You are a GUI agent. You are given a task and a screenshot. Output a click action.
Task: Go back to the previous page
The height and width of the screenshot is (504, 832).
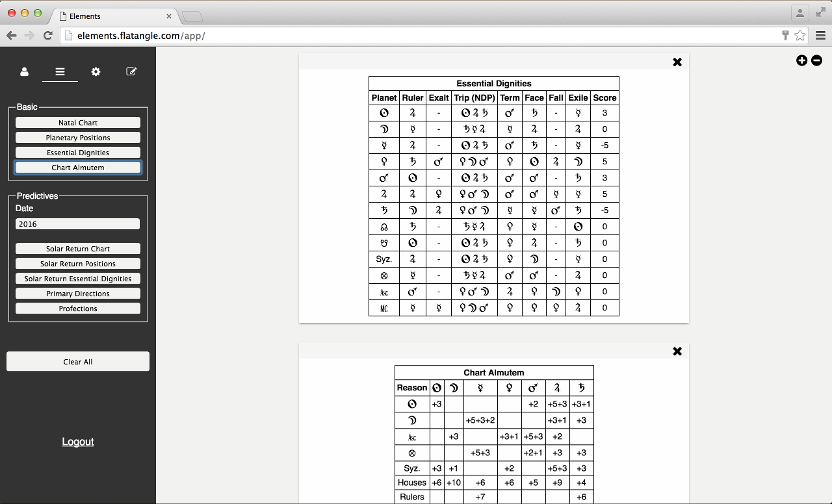click(11, 36)
